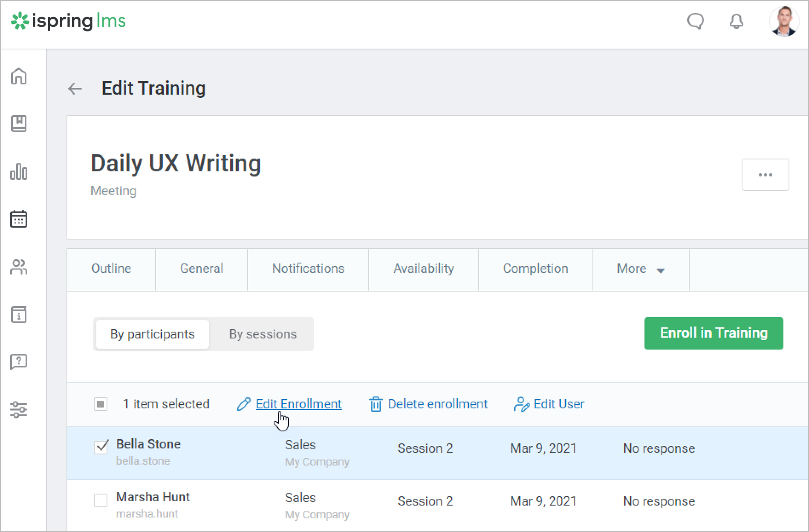
Task: Open the sliders Settings icon in sidebar
Action: [19, 410]
